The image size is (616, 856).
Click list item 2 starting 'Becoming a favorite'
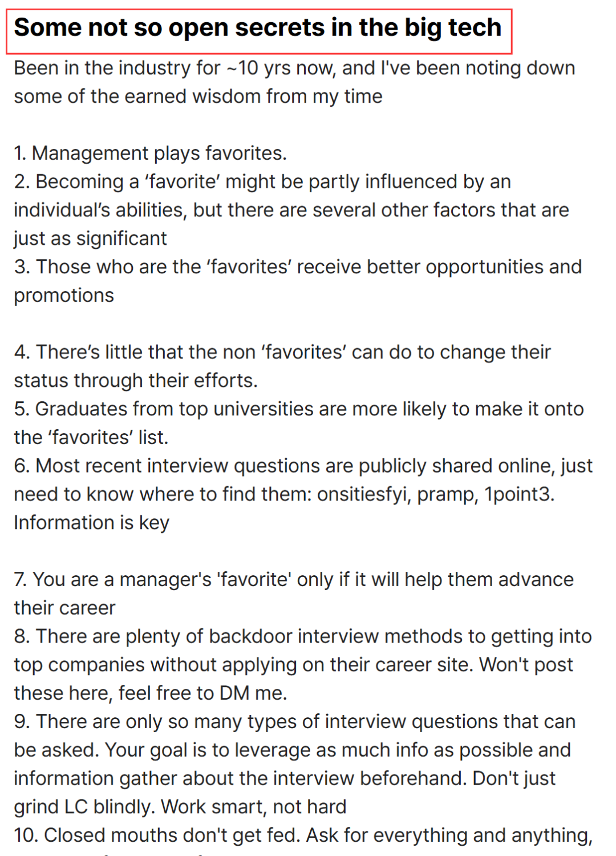[x=291, y=210]
